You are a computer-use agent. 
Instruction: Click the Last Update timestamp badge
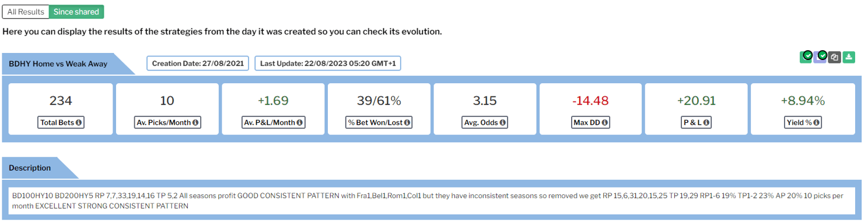click(x=328, y=63)
